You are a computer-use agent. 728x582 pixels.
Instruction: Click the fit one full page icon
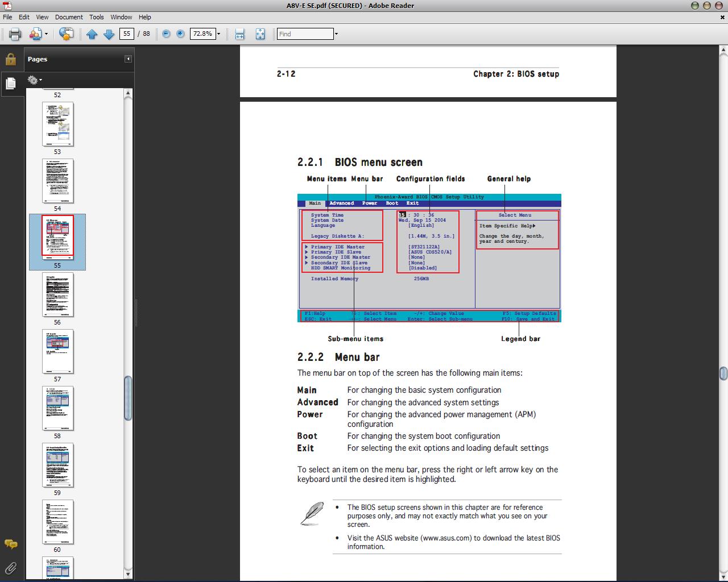260,34
